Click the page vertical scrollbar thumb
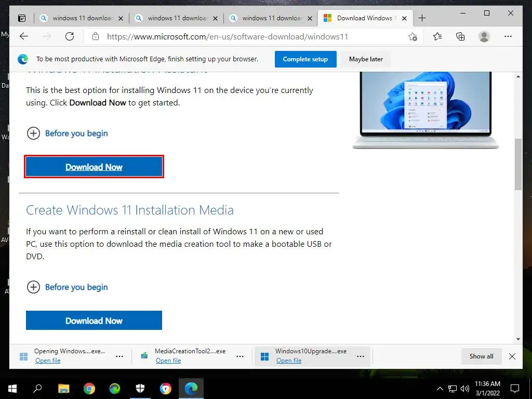 coord(518,164)
